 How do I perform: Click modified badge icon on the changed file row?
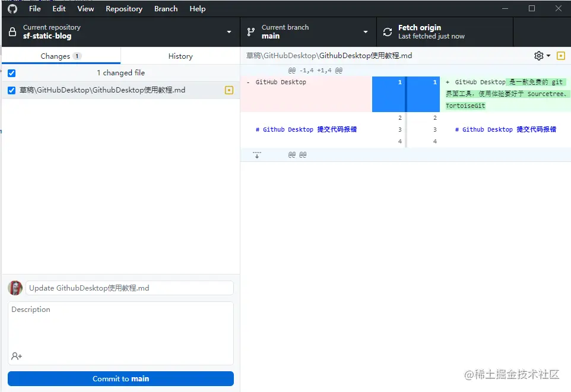[229, 90]
